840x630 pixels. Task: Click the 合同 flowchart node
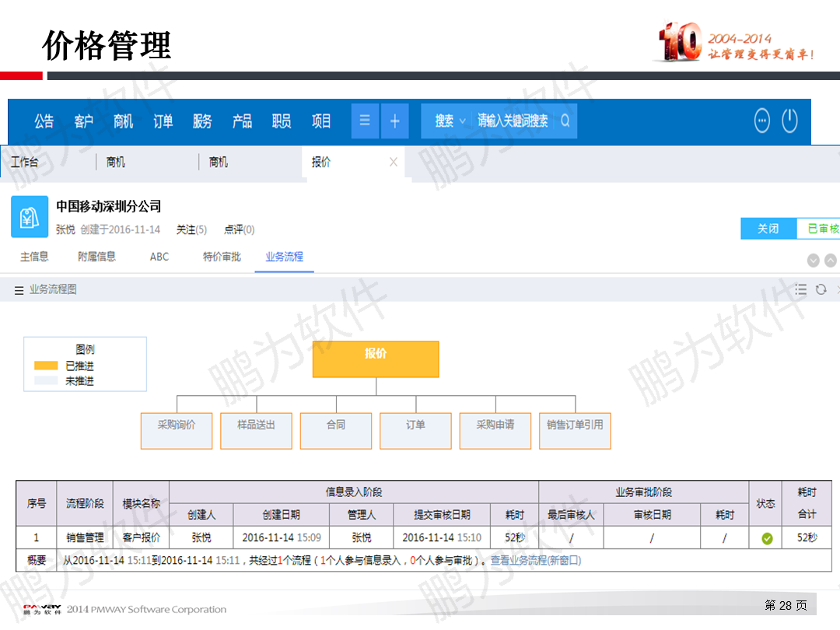(x=336, y=431)
